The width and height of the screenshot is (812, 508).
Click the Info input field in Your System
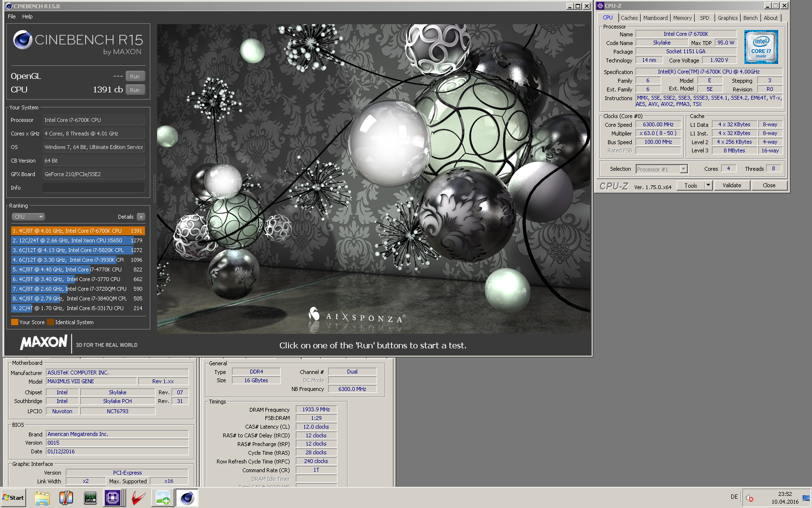(94, 188)
